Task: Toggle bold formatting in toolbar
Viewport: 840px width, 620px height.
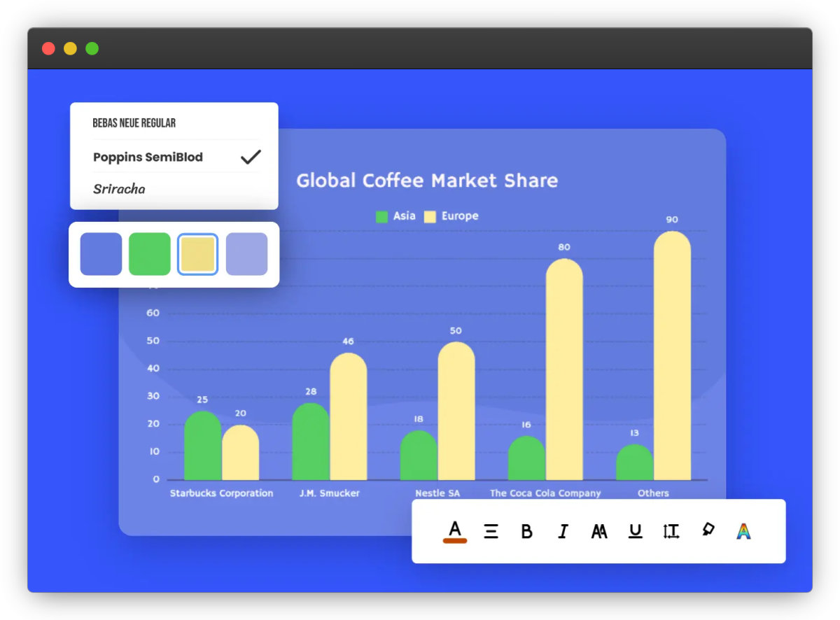Action: (527, 532)
